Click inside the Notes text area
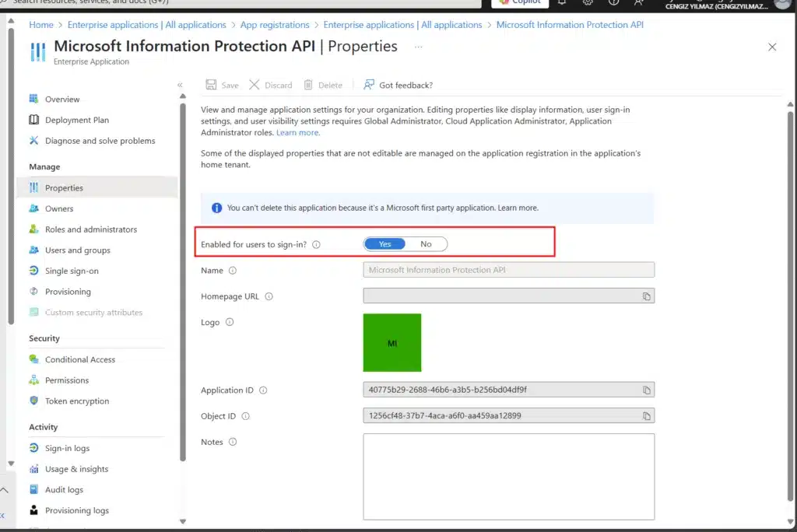 pyautogui.click(x=508, y=476)
